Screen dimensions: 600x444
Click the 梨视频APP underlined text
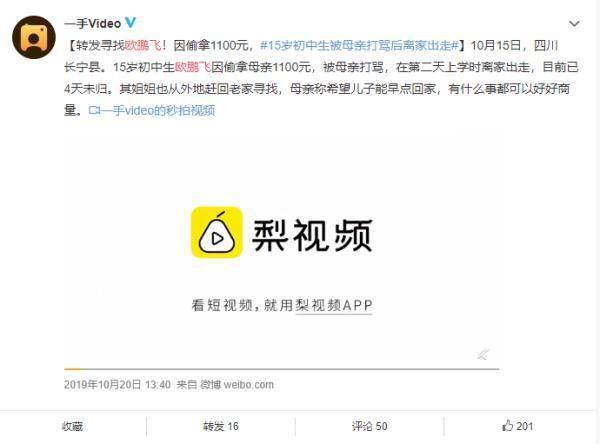click(x=334, y=305)
